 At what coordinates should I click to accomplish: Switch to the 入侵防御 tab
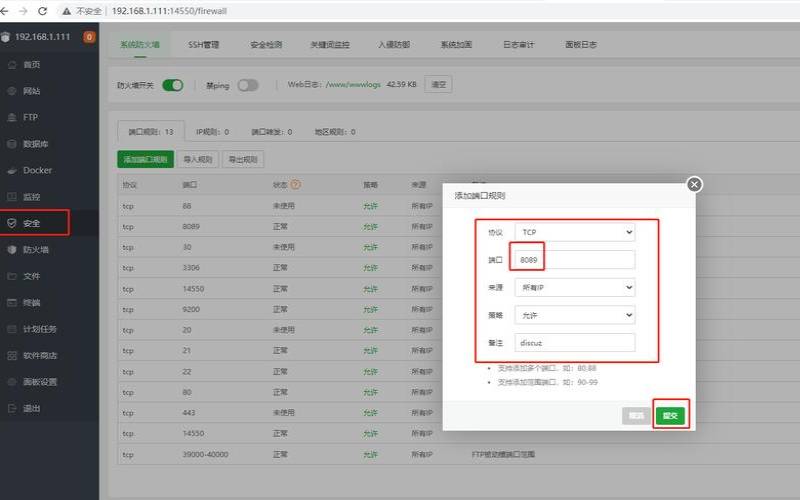(394, 44)
